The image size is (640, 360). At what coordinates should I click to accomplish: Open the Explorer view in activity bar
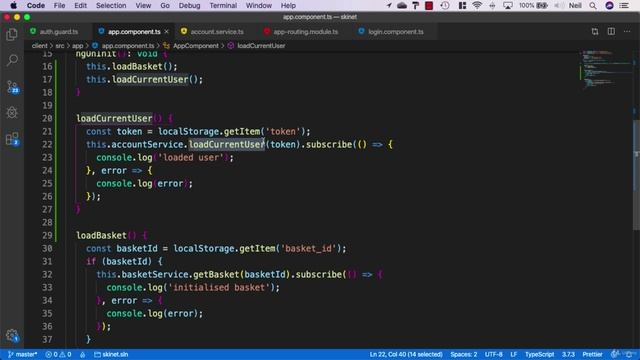(12, 35)
